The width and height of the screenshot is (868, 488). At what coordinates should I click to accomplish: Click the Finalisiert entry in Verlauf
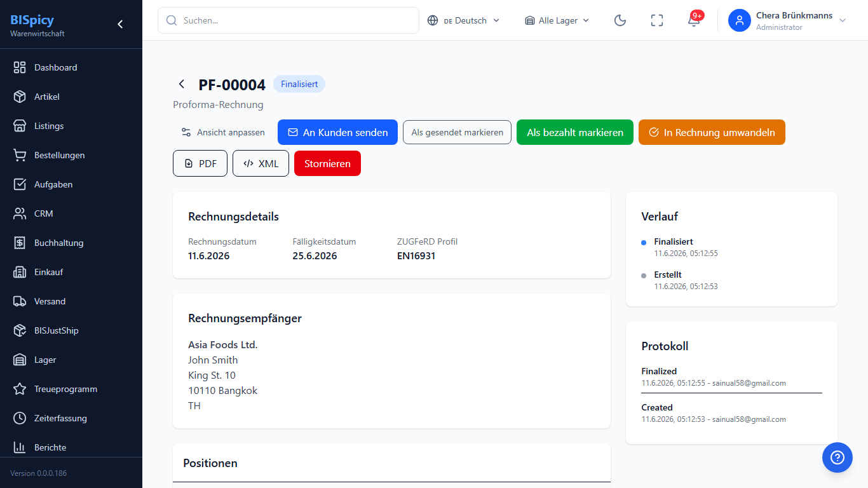[x=674, y=241]
